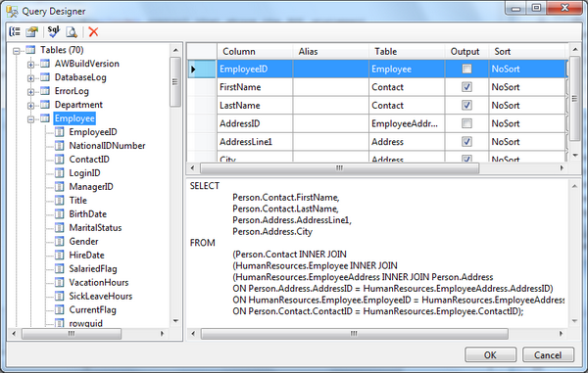The width and height of the screenshot is (588, 373).
Task: Click the Tables (70) root node icon
Action: pos(30,50)
